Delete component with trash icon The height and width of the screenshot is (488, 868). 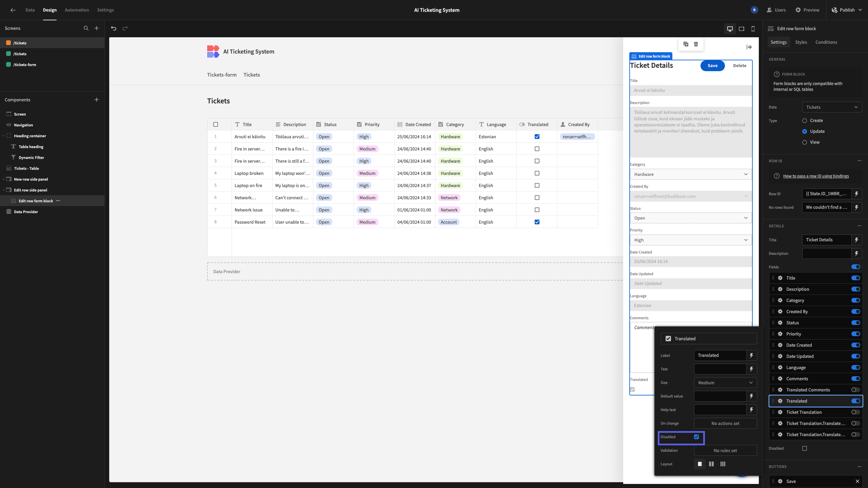[696, 44]
